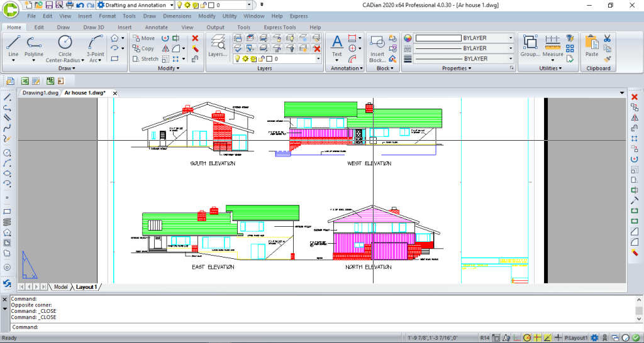
Task: Switch to the Annotate ribbon tab
Action: pyautogui.click(x=157, y=27)
